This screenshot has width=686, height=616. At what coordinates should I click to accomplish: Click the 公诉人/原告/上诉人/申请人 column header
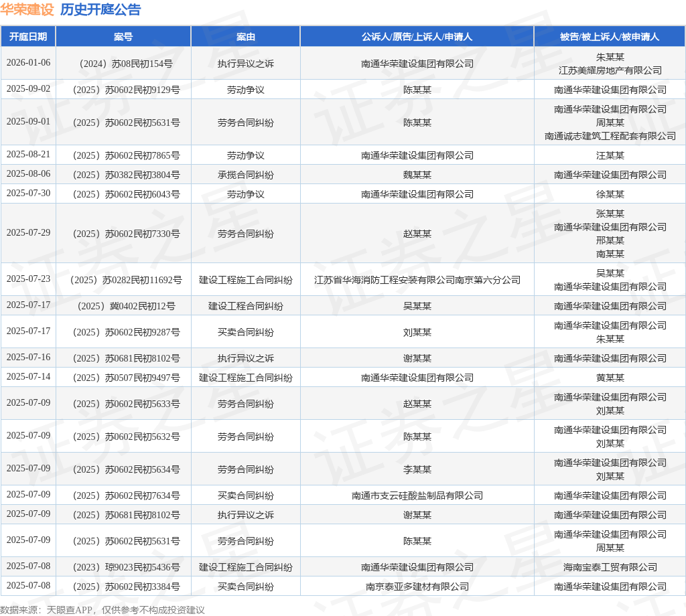click(x=417, y=37)
